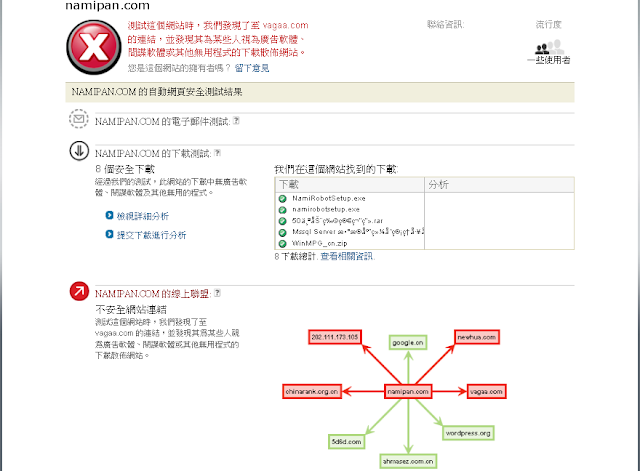Click the NamiRobotSetup.exe file name
Viewport: 640px width, 471px height.
pos(329,198)
